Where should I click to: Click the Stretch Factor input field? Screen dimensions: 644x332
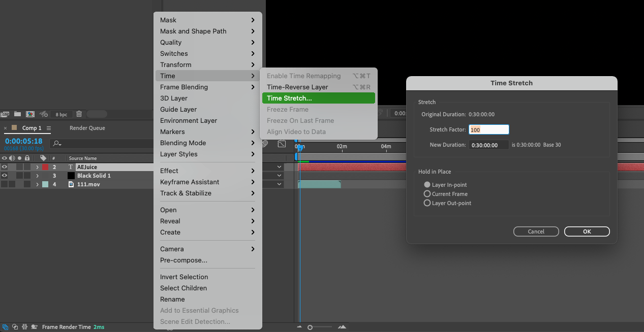[x=488, y=130]
